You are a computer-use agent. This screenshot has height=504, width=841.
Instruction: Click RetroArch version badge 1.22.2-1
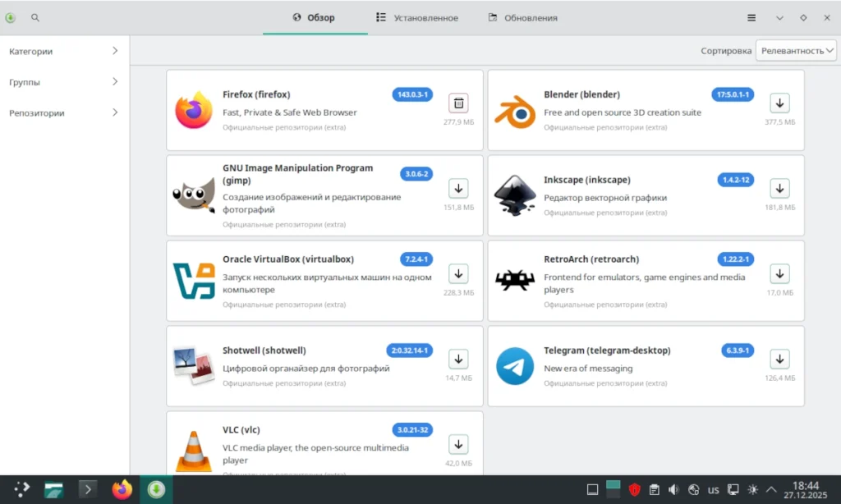(736, 259)
